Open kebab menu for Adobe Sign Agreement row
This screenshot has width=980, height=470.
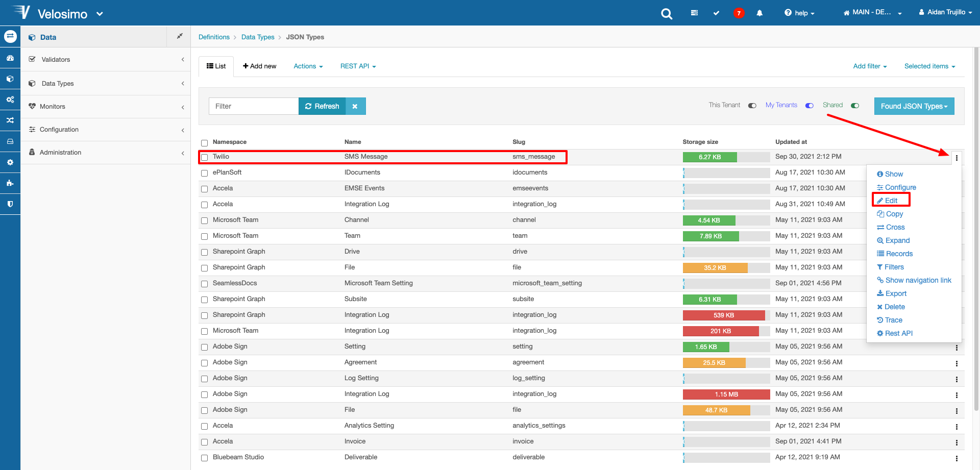tap(957, 363)
